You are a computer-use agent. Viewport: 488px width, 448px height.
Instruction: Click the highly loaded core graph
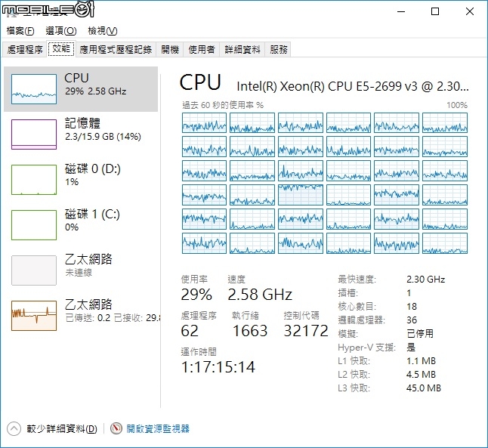tap(301, 195)
